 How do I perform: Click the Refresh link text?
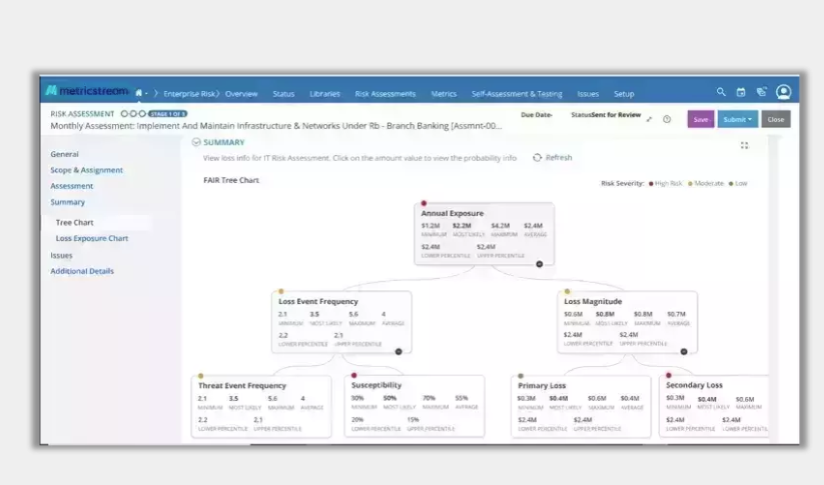coord(559,158)
